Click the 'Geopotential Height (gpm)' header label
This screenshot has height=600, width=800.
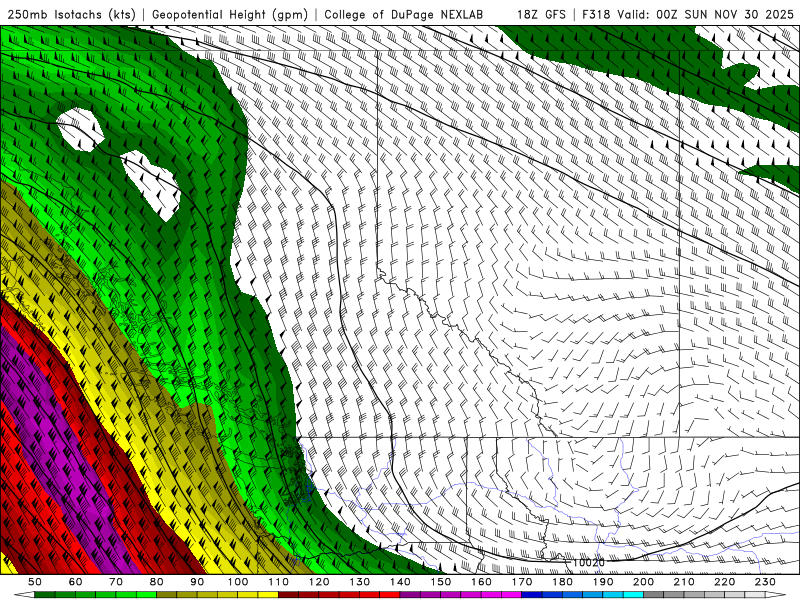230,15
